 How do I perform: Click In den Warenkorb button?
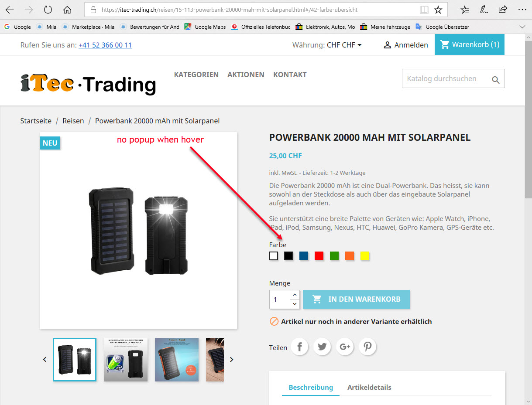click(356, 299)
